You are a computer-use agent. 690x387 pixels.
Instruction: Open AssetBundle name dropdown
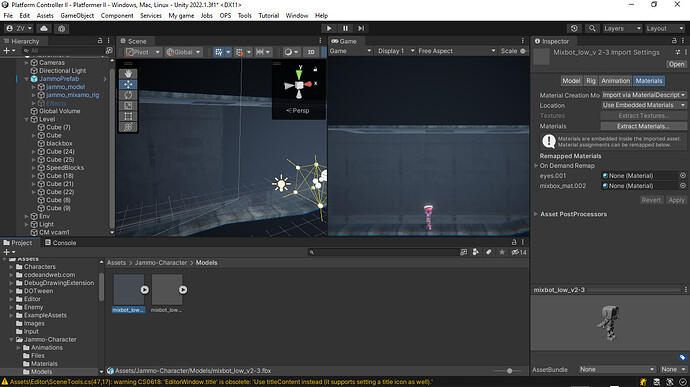pyautogui.click(x=617, y=369)
